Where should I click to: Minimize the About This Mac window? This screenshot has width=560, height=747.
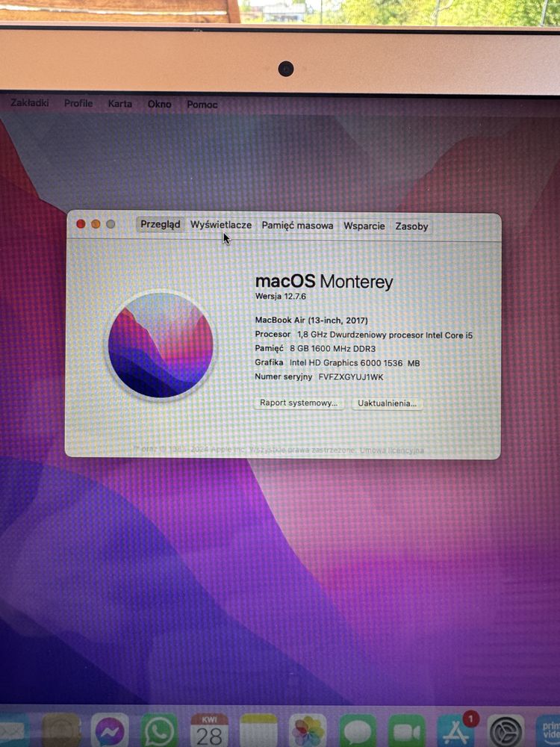tap(96, 224)
